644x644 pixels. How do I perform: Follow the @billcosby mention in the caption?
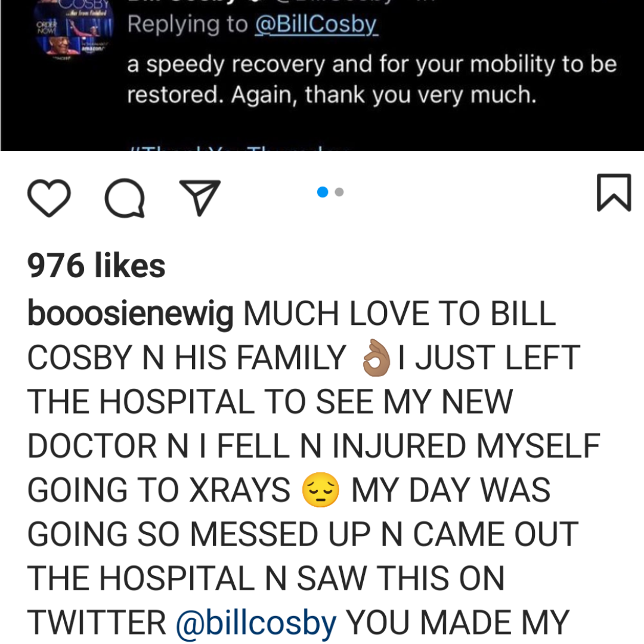coord(256,623)
